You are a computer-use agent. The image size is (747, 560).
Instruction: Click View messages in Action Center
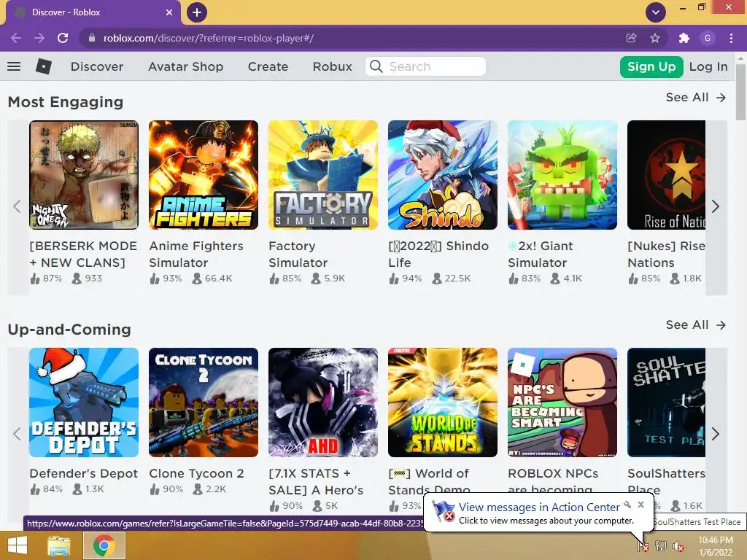click(x=539, y=507)
